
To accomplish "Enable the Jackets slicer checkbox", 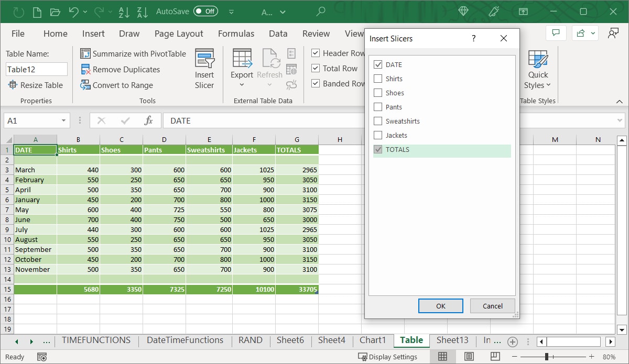I will pyautogui.click(x=378, y=136).
